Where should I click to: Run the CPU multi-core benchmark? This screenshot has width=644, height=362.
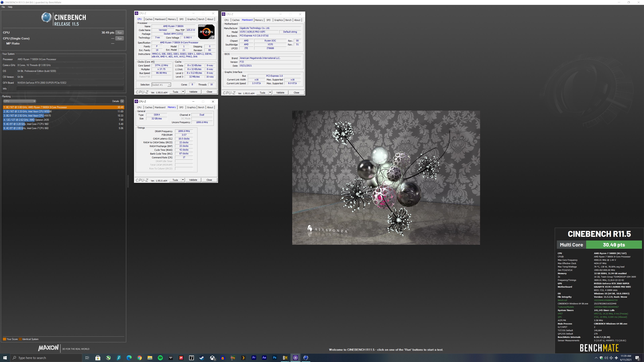click(x=120, y=33)
